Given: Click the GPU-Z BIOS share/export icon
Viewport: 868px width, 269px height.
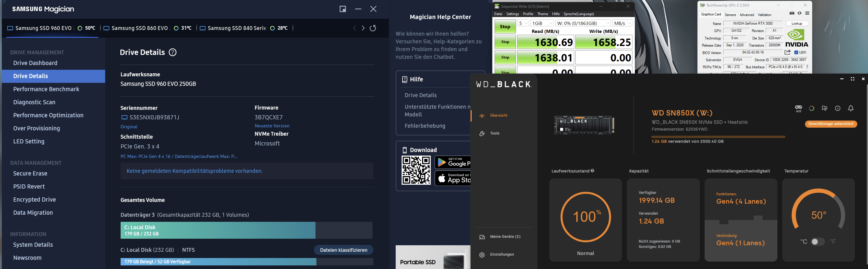Looking at the screenshot, I should click(787, 53).
